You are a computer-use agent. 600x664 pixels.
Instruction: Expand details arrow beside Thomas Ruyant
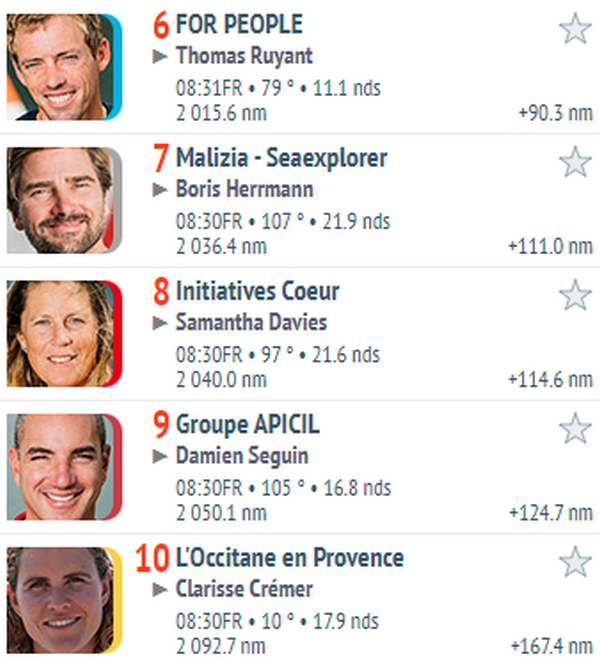point(160,56)
